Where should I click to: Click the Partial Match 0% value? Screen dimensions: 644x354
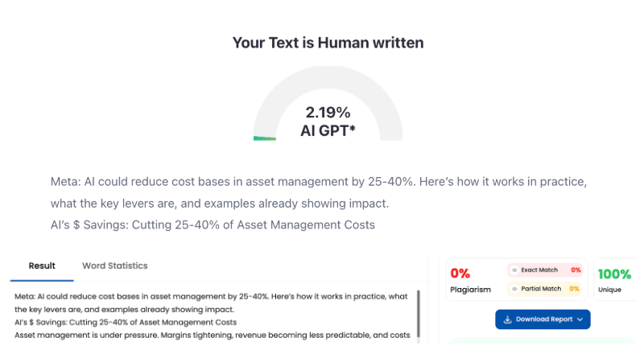coord(574,288)
